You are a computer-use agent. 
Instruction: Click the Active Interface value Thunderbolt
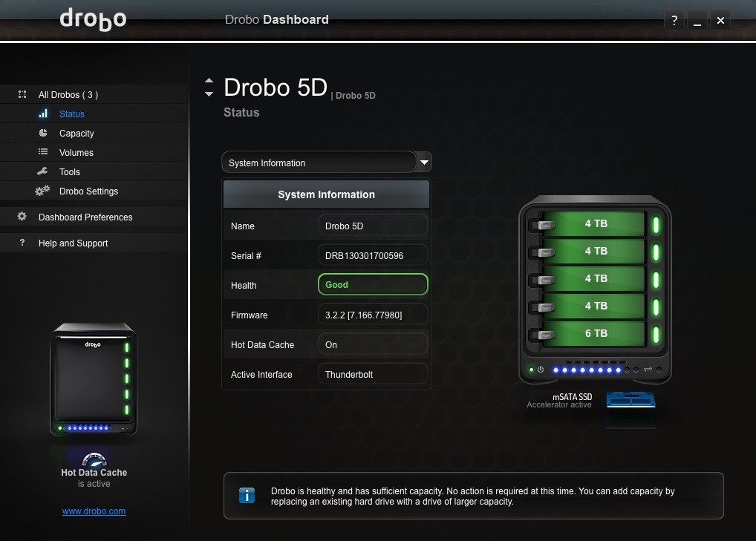tap(373, 374)
